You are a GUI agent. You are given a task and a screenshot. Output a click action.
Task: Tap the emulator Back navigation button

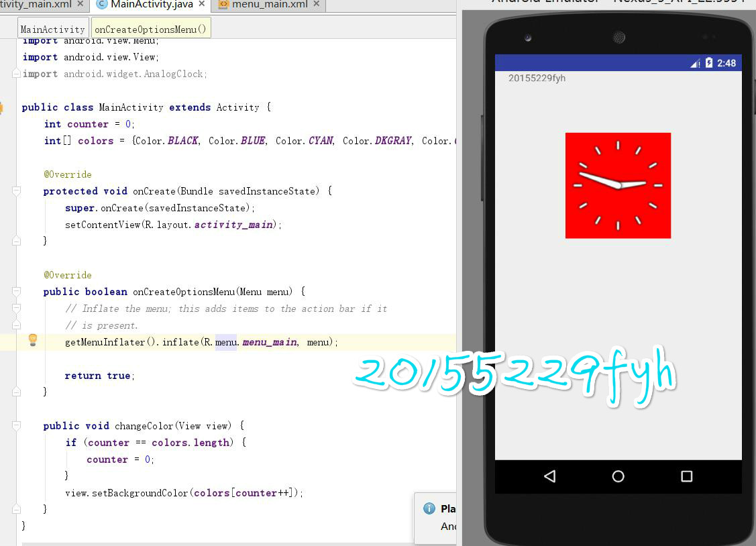[x=549, y=476]
